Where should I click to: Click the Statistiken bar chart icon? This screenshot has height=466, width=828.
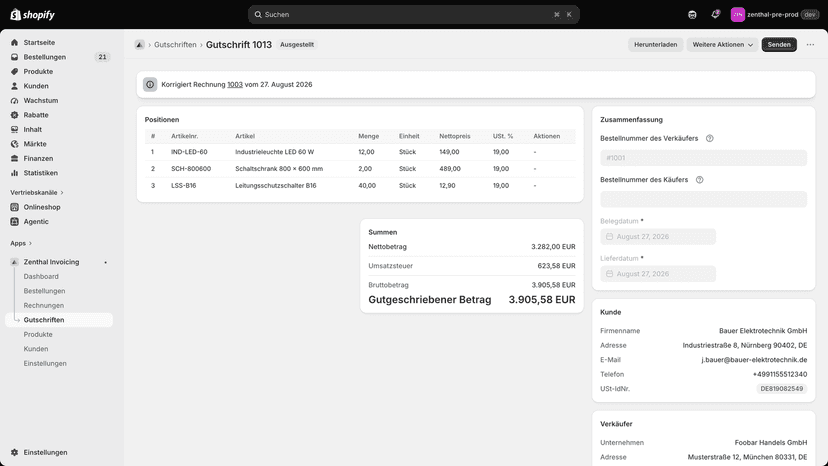[x=14, y=173]
